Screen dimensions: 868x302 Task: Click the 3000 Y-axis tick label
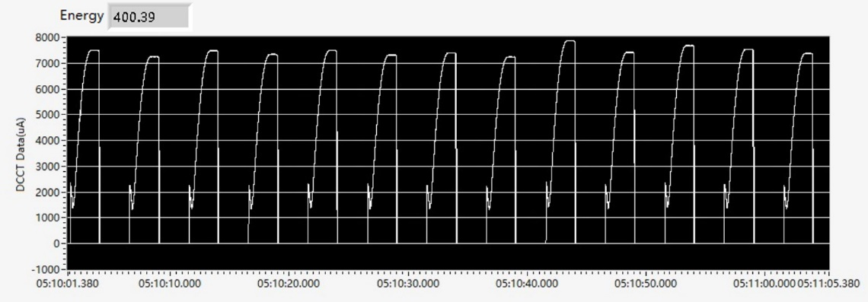[x=49, y=167]
